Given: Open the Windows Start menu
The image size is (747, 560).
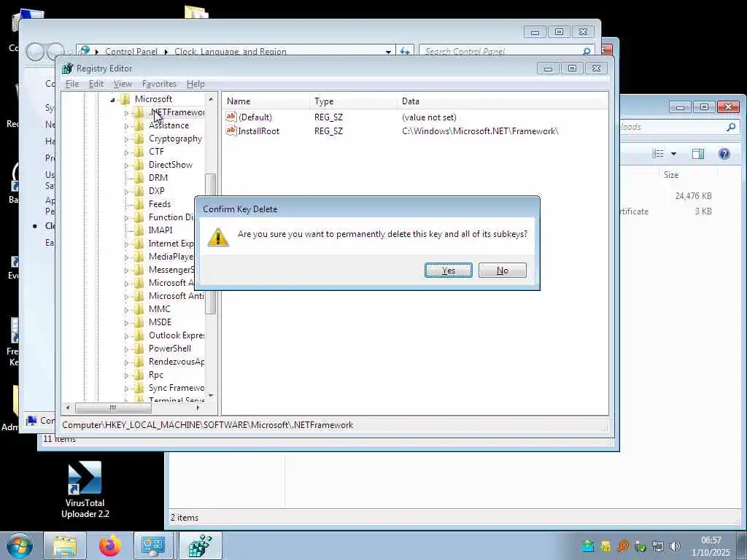Looking at the screenshot, I should click(x=19, y=545).
